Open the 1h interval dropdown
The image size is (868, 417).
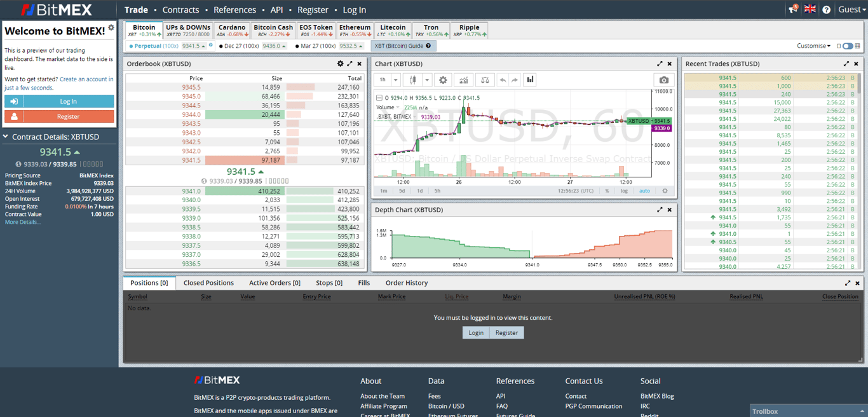click(x=395, y=79)
